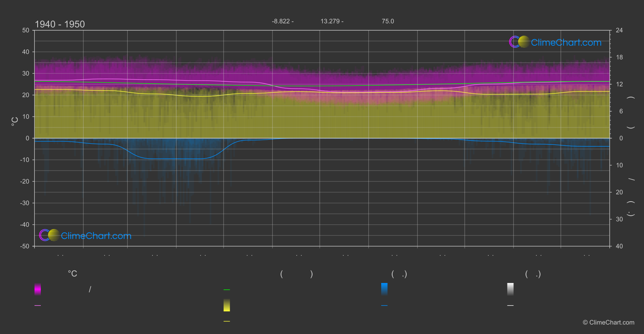Click the '18' tick on the right axis

[619, 57]
